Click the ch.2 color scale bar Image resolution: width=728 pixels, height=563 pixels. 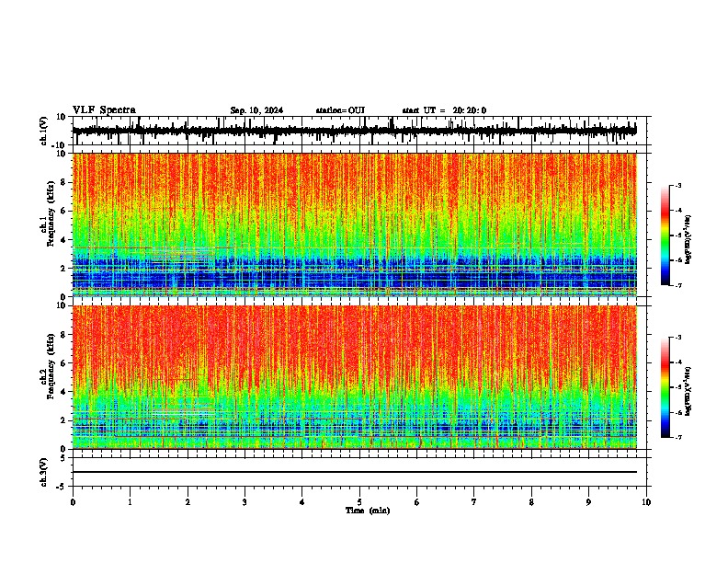(665, 387)
